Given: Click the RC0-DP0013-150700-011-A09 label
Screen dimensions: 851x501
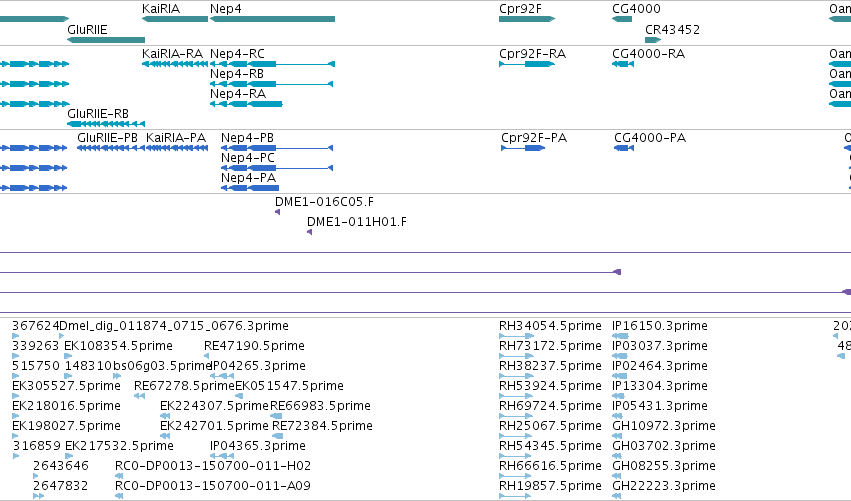Looking at the screenshot, I should 213,486.
